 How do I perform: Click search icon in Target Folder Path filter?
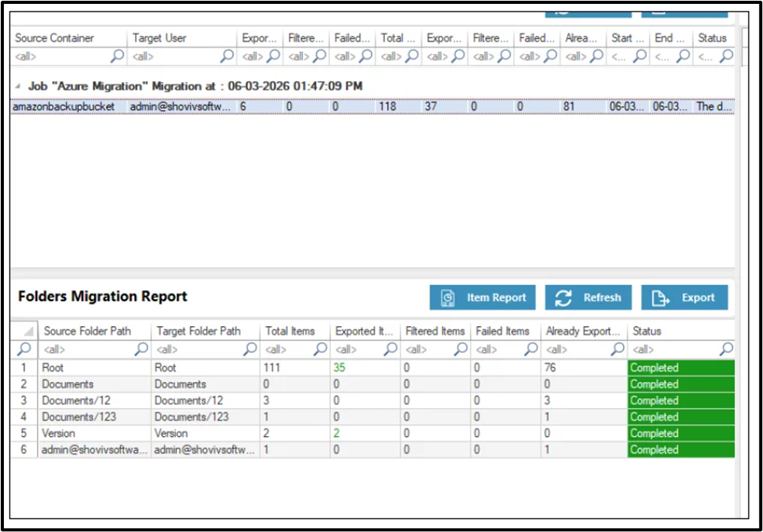point(250,348)
